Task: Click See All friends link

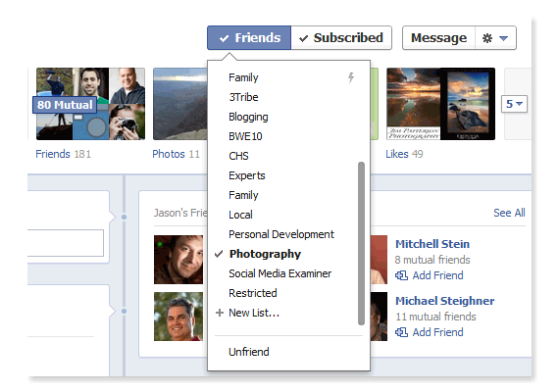Action: coord(509,213)
